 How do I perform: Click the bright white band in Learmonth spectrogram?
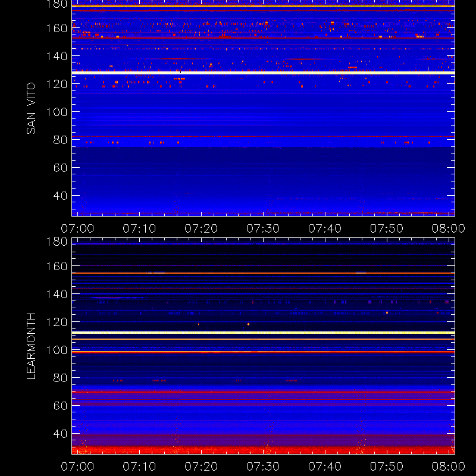(x=263, y=333)
